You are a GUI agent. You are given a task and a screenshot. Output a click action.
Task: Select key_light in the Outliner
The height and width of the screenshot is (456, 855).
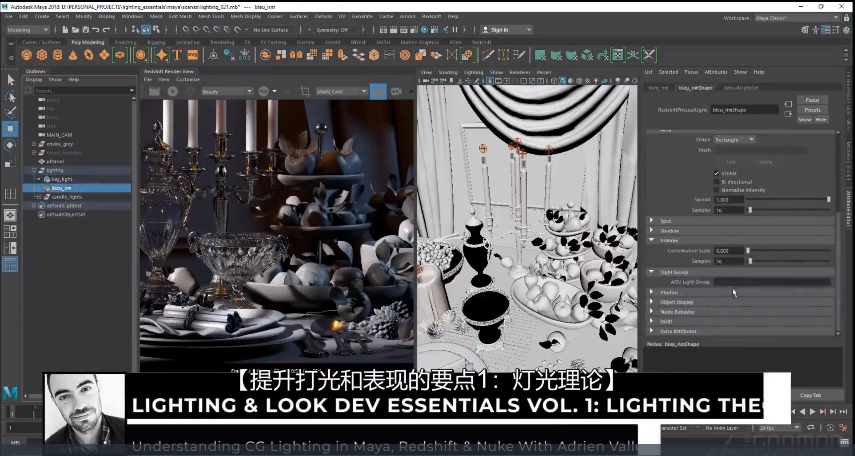[62, 179]
